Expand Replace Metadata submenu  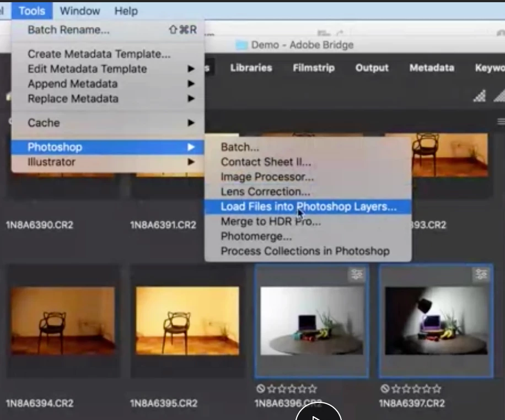point(108,99)
